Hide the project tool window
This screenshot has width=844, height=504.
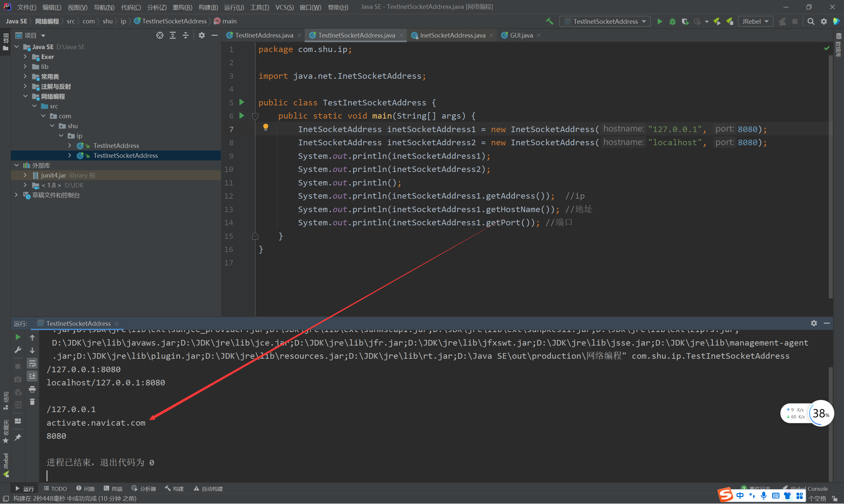click(x=215, y=35)
